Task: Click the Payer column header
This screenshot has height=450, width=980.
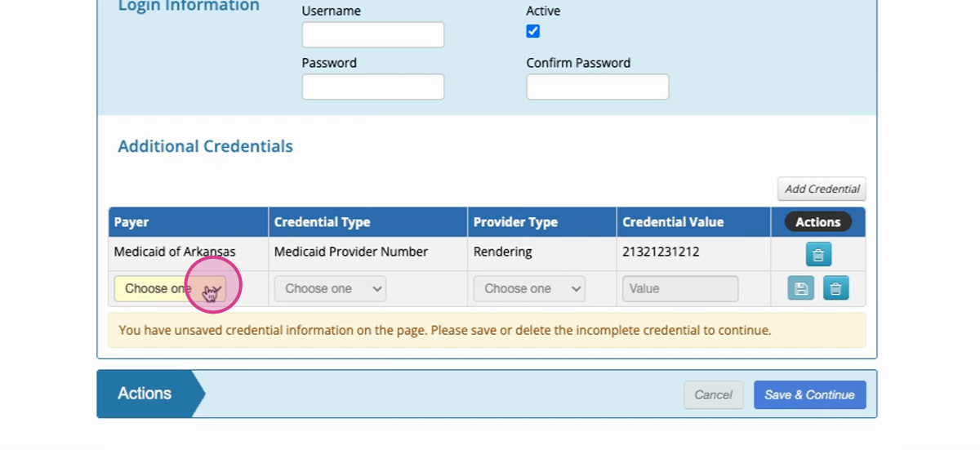Action: [x=189, y=222]
